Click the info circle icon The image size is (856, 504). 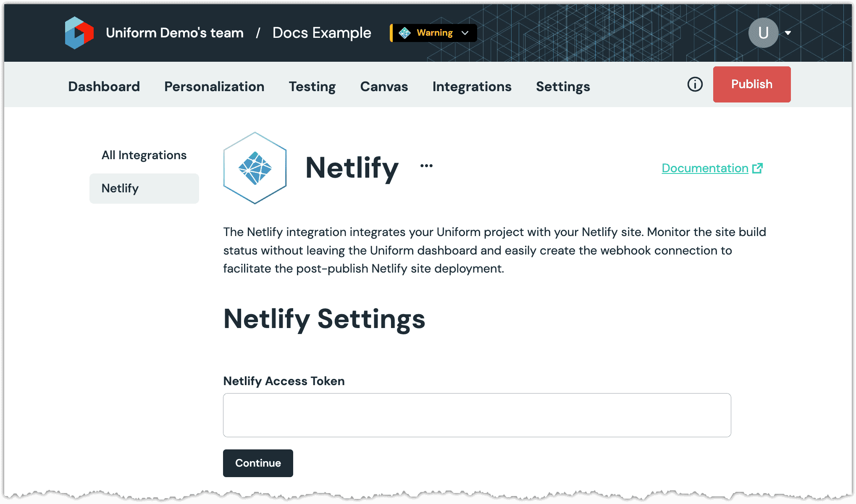(695, 84)
